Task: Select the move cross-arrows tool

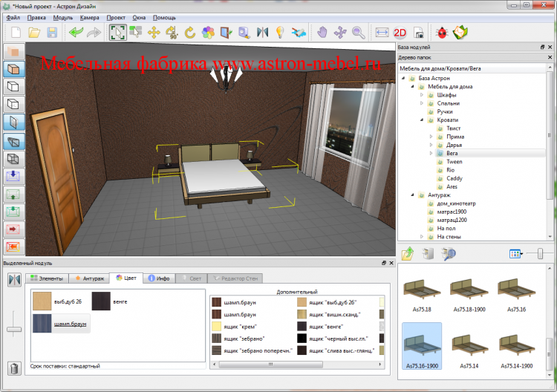Action: pyautogui.click(x=154, y=33)
